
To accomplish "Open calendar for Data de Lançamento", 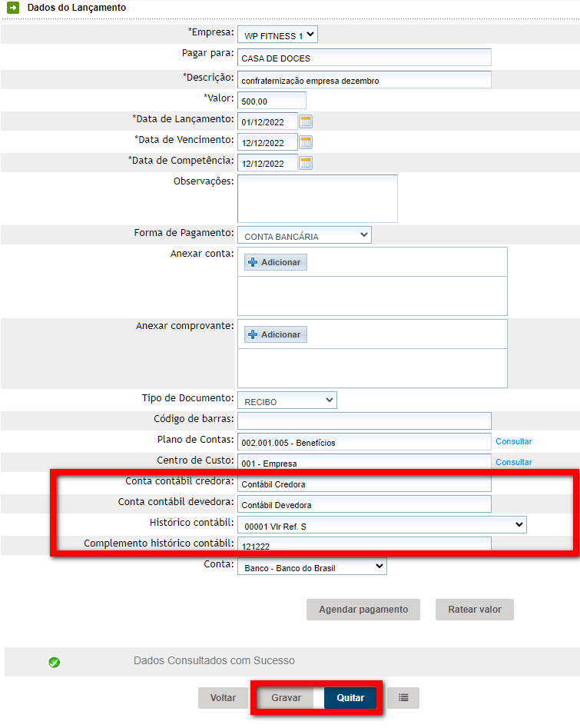I will pyautogui.click(x=306, y=121).
